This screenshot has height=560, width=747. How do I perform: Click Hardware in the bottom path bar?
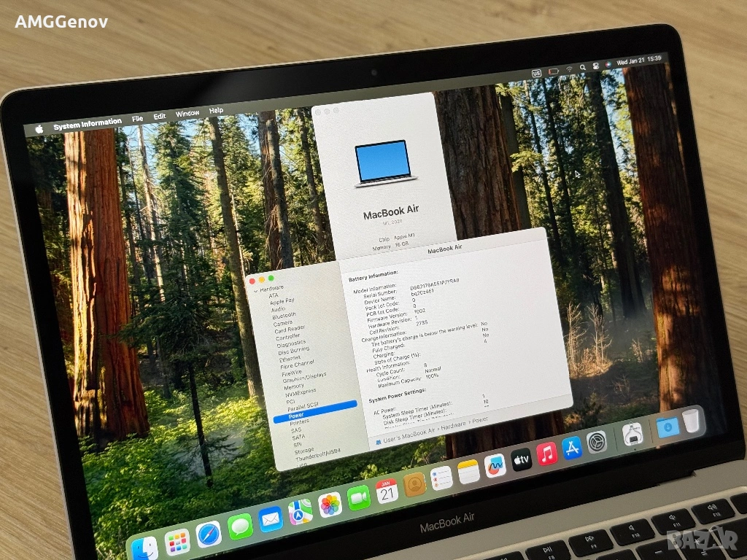453,424
